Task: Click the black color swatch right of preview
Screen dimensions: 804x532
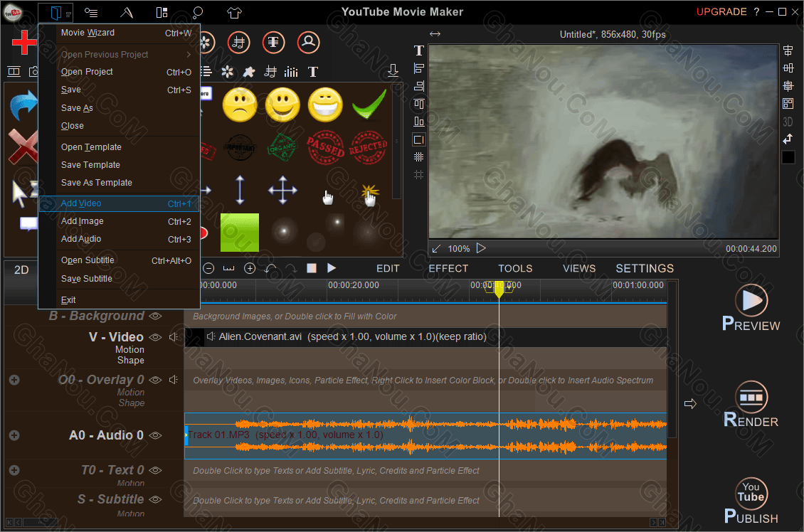Action: (x=788, y=157)
